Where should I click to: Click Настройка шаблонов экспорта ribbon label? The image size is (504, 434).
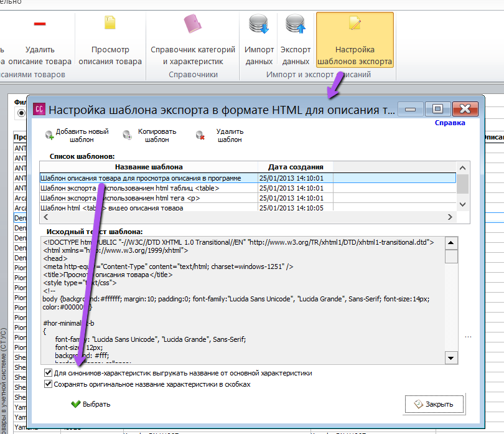click(x=355, y=55)
